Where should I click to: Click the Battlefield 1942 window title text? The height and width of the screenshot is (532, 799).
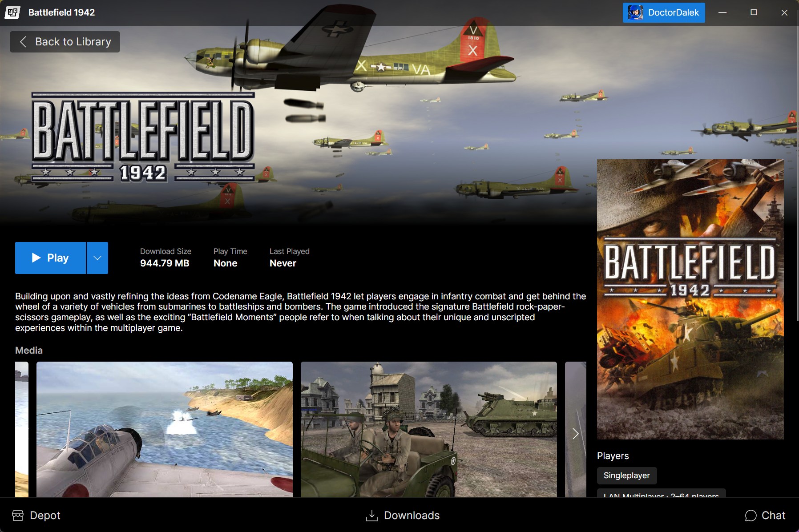pyautogui.click(x=61, y=12)
